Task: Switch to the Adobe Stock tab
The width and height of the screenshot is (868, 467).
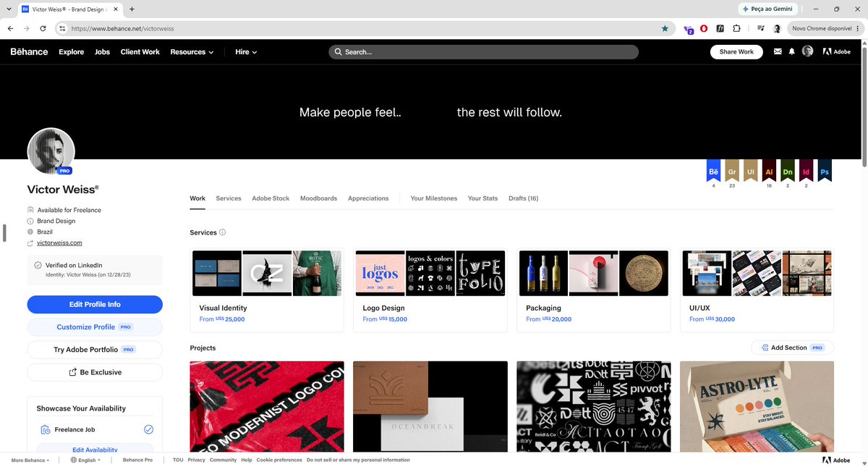Action: pyautogui.click(x=271, y=198)
